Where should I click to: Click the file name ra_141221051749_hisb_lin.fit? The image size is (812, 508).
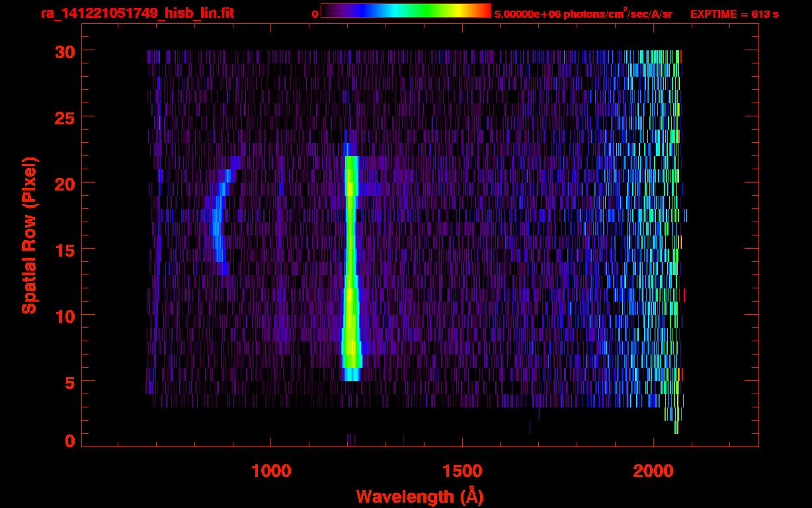click(x=137, y=13)
